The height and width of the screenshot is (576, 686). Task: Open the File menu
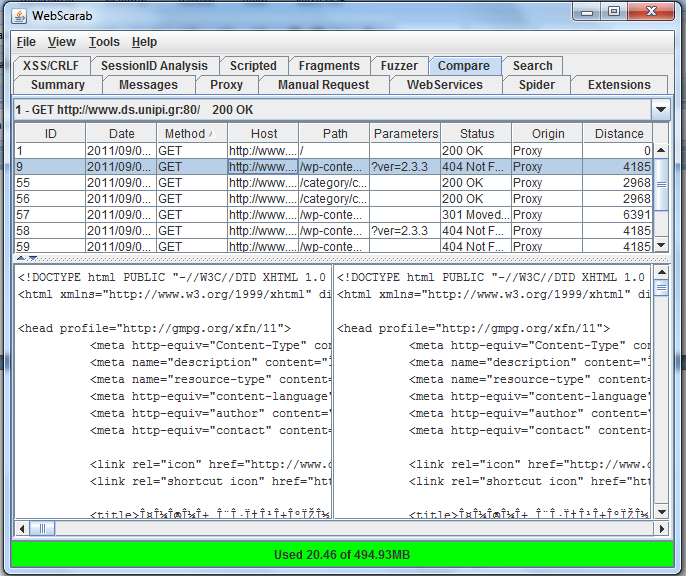click(x=26, y=42)
